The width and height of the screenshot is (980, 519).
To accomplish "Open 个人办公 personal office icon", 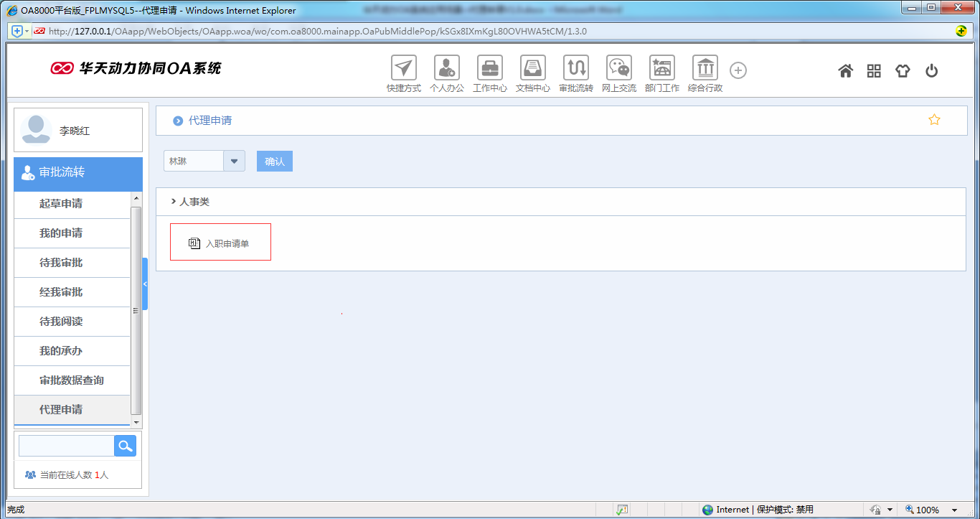I will coord(447,68).
